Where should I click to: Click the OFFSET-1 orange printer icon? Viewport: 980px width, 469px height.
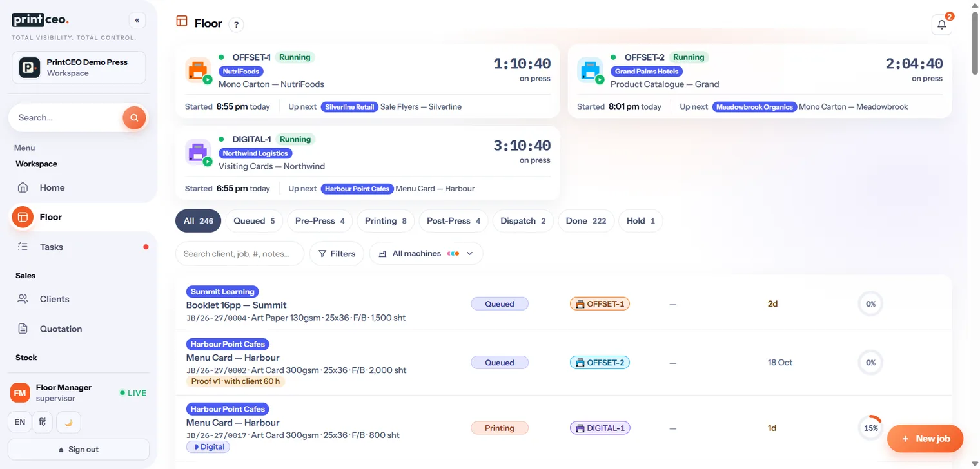(198, 70)
